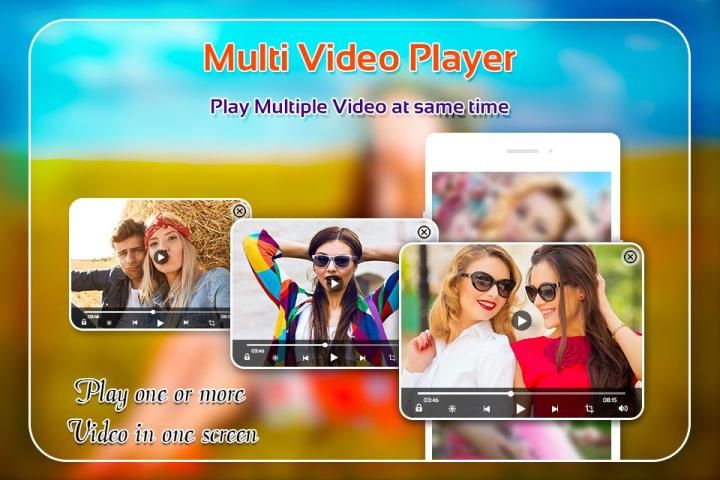Mute volume using speaker icon in right video
The height and width of the screenshot is (480, 720).
pos(624,408)
